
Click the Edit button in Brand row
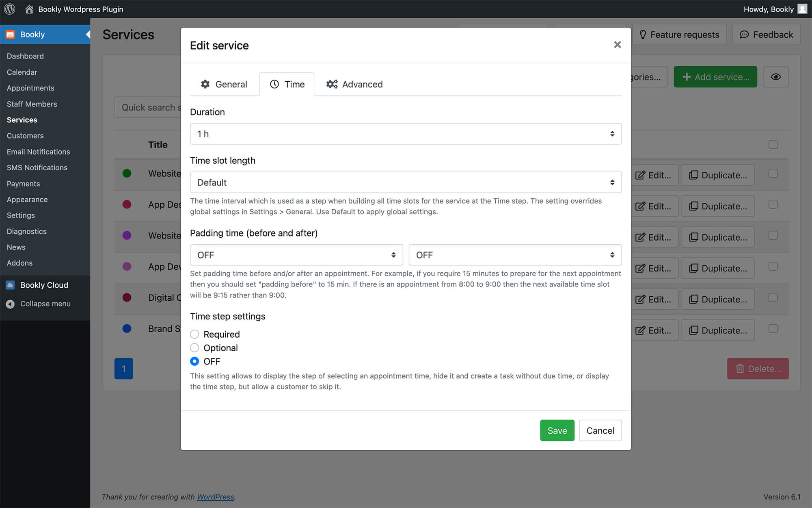click(654, 330)
